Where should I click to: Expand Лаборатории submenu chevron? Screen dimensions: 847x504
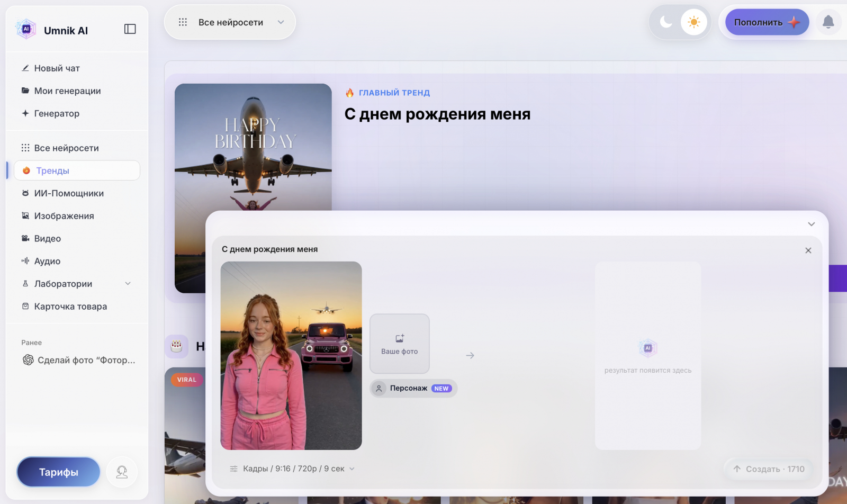click(x=128, y=284)
